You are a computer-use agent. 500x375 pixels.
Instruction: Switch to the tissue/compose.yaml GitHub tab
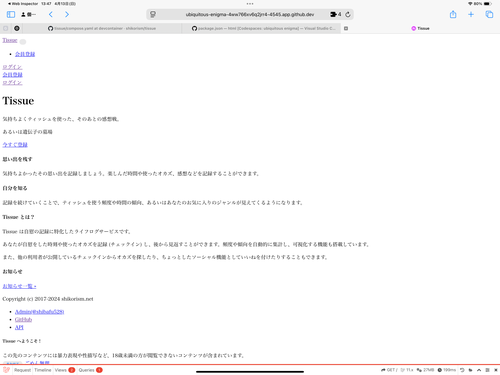(102, 28)
